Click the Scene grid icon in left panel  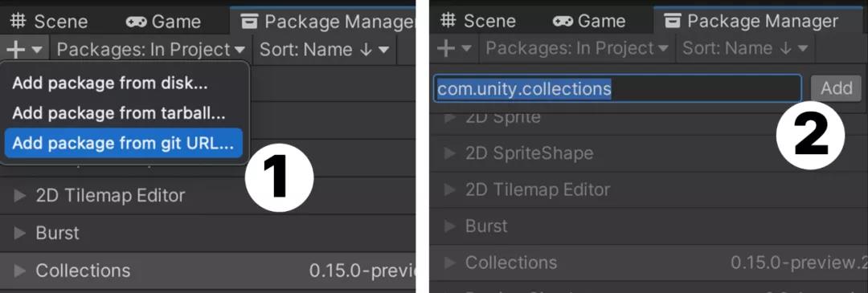pos(18,22)
